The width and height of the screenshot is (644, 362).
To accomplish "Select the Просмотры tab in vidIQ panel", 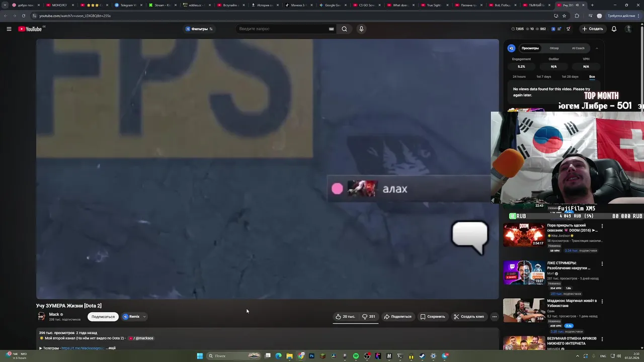I will [x=530, y=48].
